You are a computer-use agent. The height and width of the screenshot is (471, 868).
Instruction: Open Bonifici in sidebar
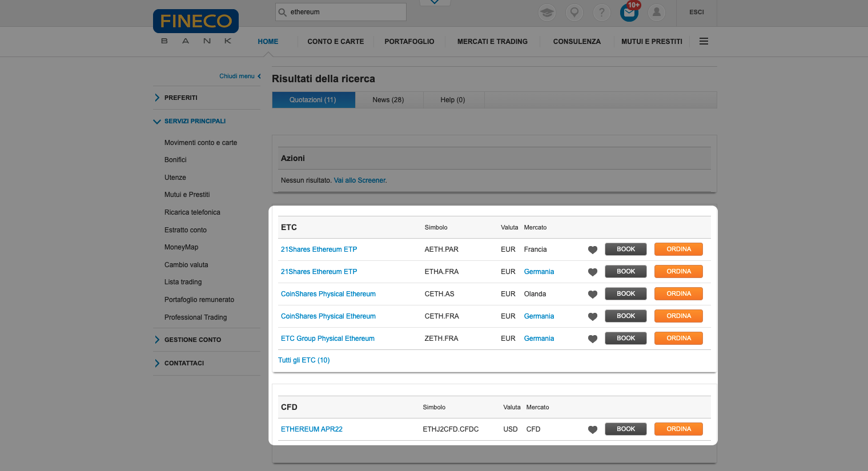pyautogui.click(x=175, y=160)
